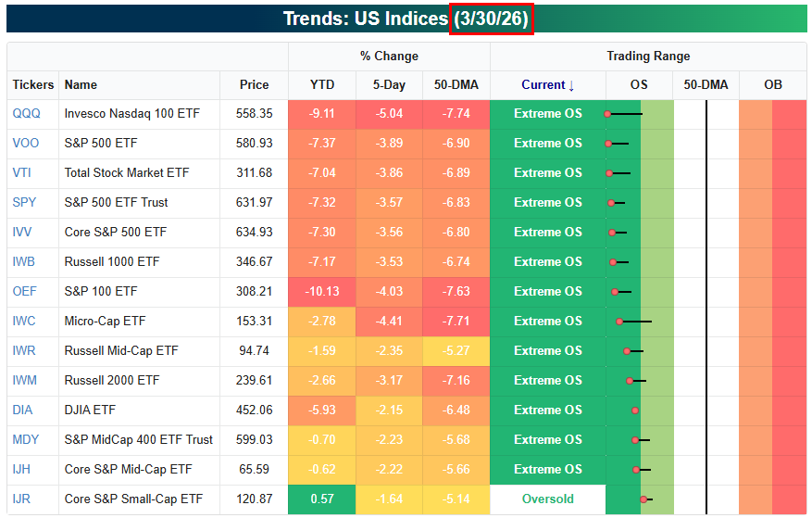Open the IJR ticker link
Viewport: 812px width, 518px height.
pos(21,499)
